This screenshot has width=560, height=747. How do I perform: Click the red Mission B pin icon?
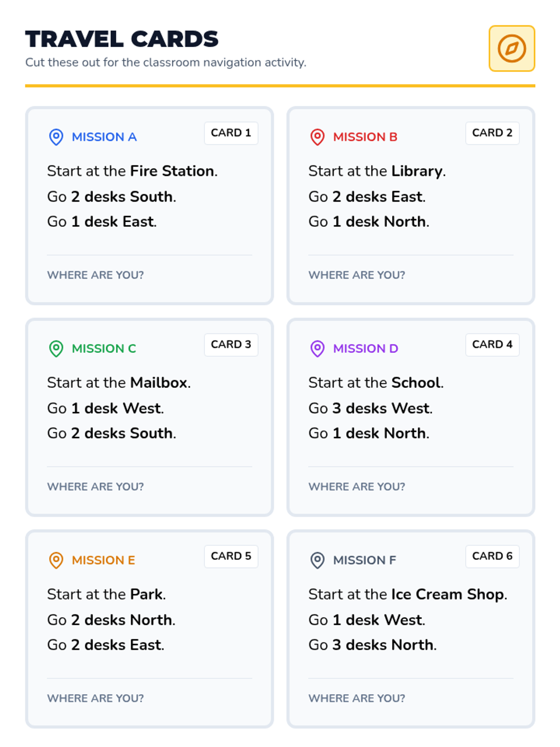point(317,137)
